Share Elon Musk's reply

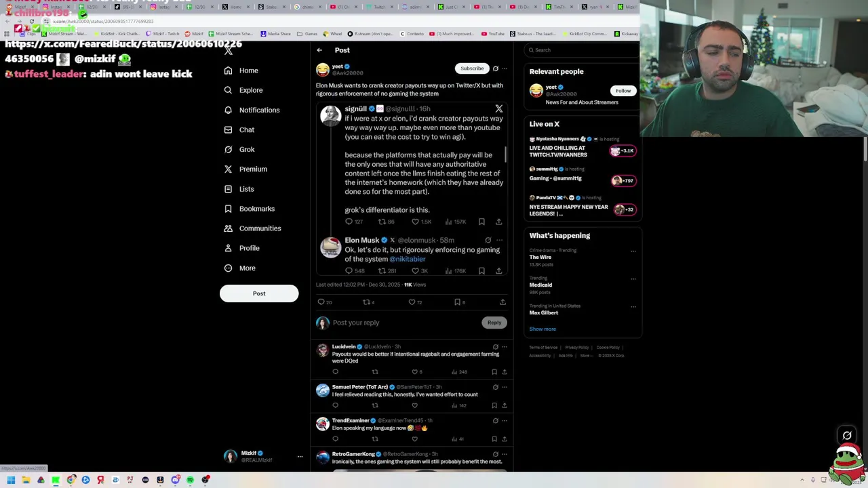(498, 271)
